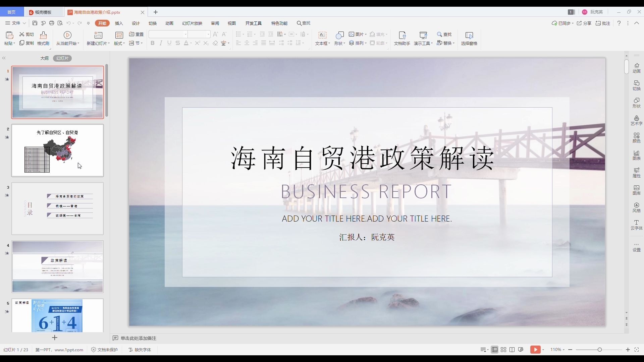Switch to slide sorter view icon
The width and height of the screenshot is (644, 362).
point(503,350)
